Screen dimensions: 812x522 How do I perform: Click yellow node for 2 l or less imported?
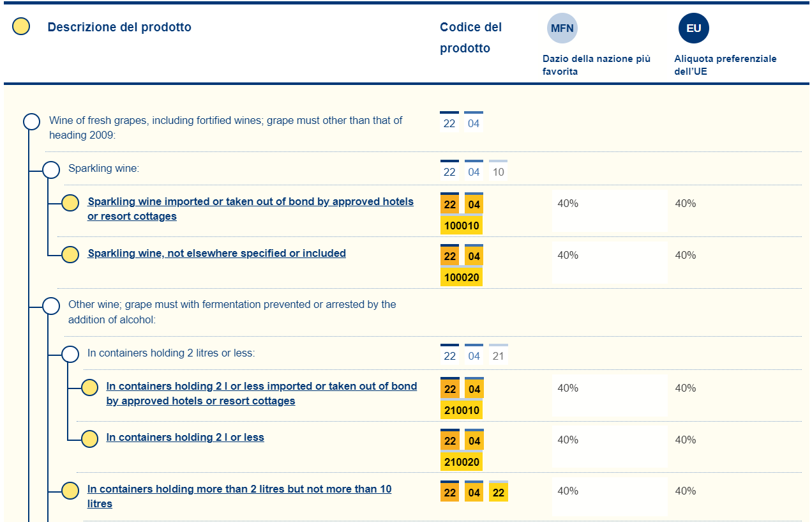point(89,388)
